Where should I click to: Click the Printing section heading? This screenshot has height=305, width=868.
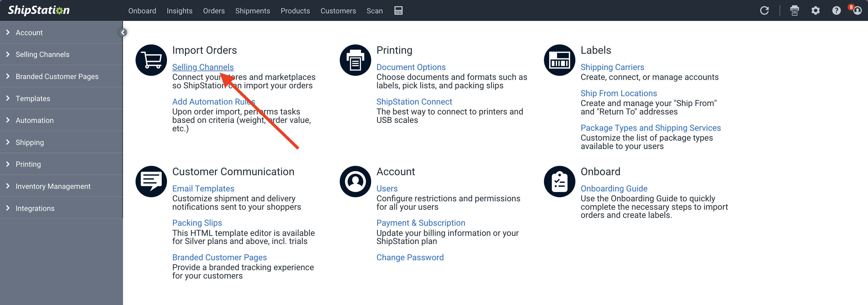coord(394,50)
